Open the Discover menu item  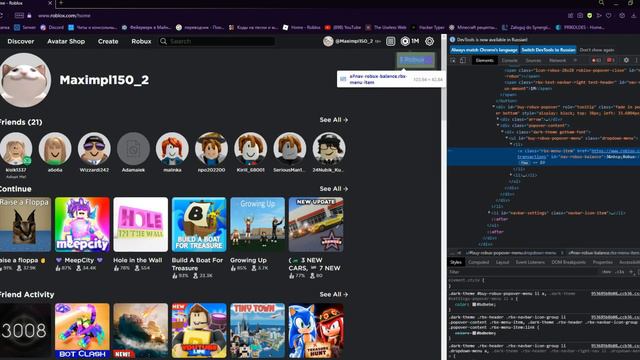[21, 41]
